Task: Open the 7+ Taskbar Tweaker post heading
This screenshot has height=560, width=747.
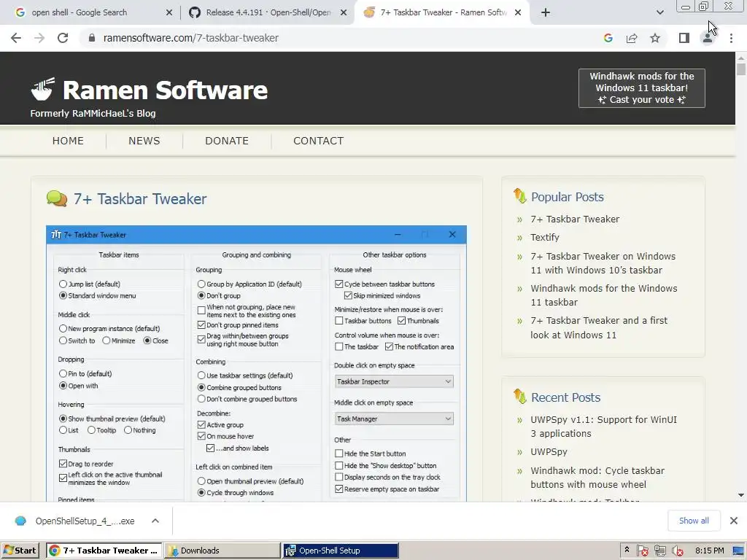Action: tap(140, 198)
